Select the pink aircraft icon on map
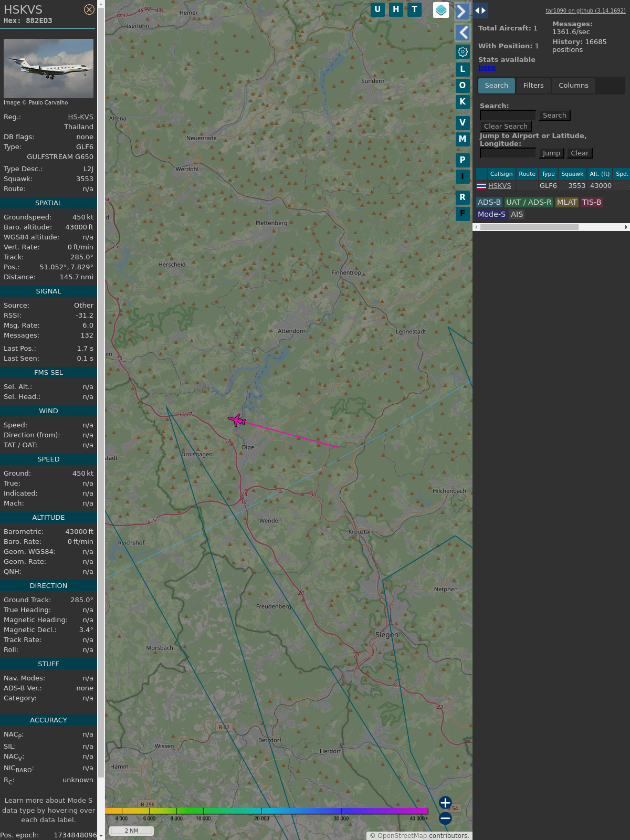This screenshot has height=840, width=630. pyautogui.click(x=237, y=420)
